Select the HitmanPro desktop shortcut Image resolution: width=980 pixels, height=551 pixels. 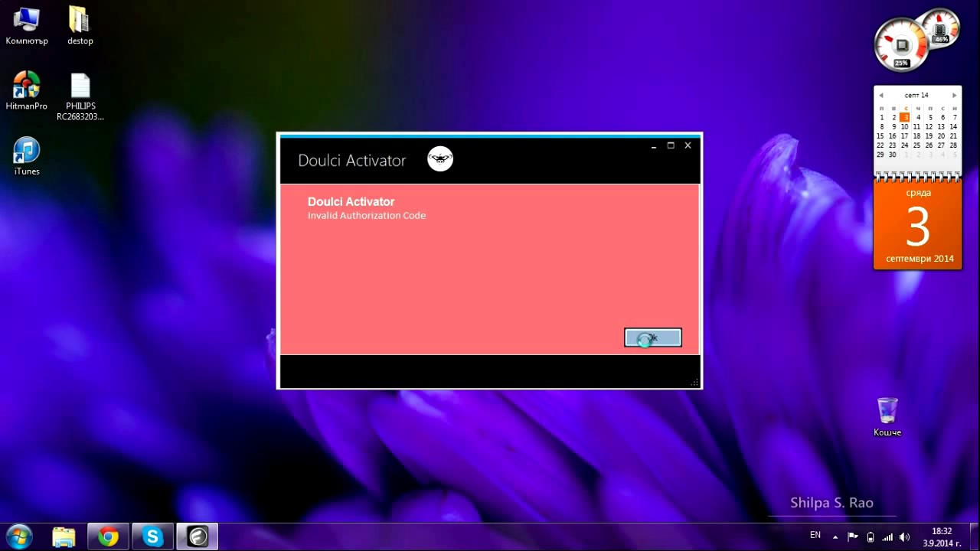[x=27, y=90]
